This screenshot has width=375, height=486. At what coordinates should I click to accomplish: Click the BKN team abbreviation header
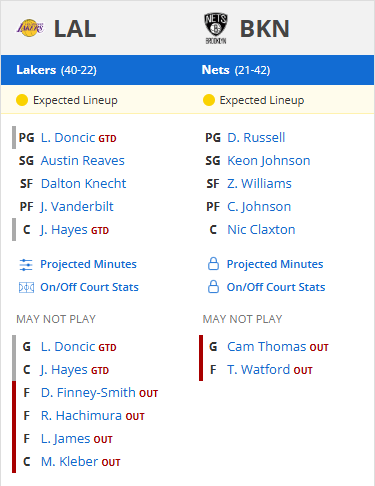coord(265,29)
